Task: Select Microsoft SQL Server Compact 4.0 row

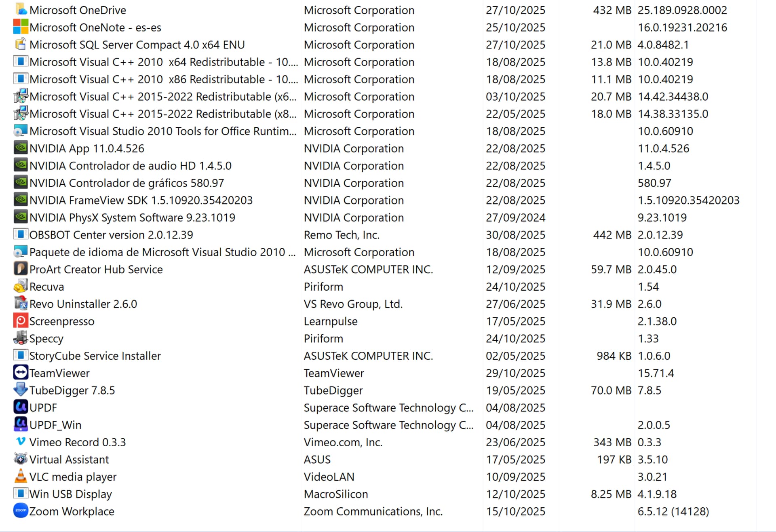Action: (137, 45)
